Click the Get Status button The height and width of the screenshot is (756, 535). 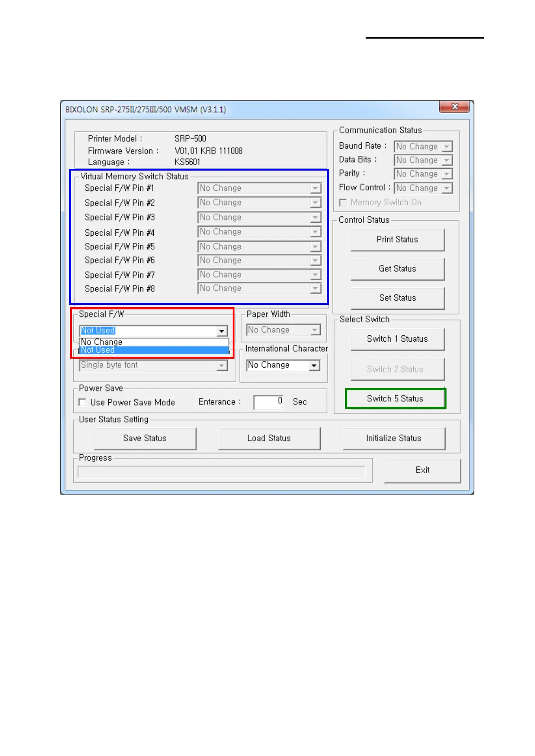coord(398,269)
